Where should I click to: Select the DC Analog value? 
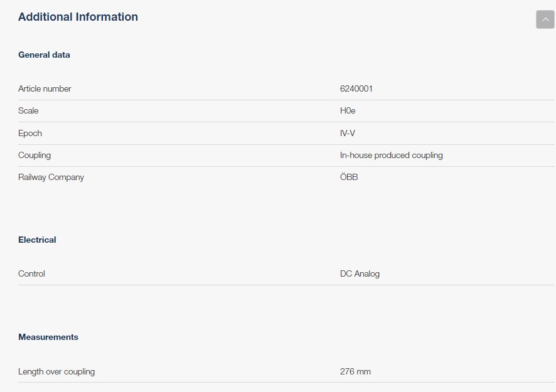(x=360, y=274)
